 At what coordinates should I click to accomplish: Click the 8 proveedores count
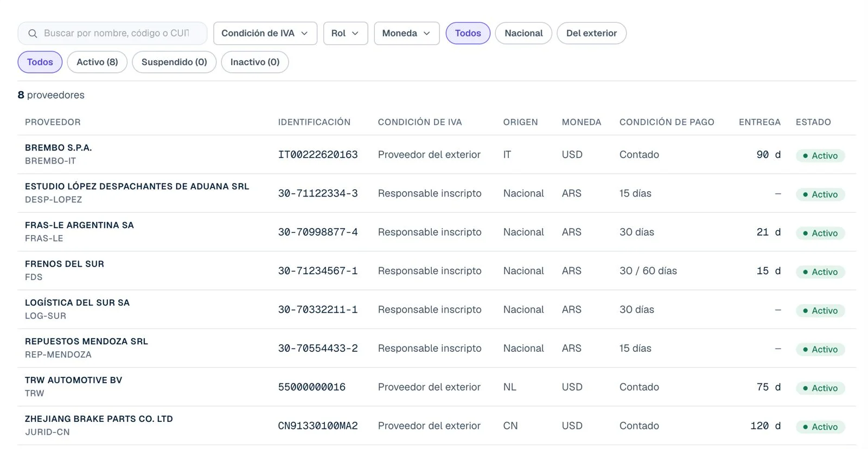pos(51,96)
